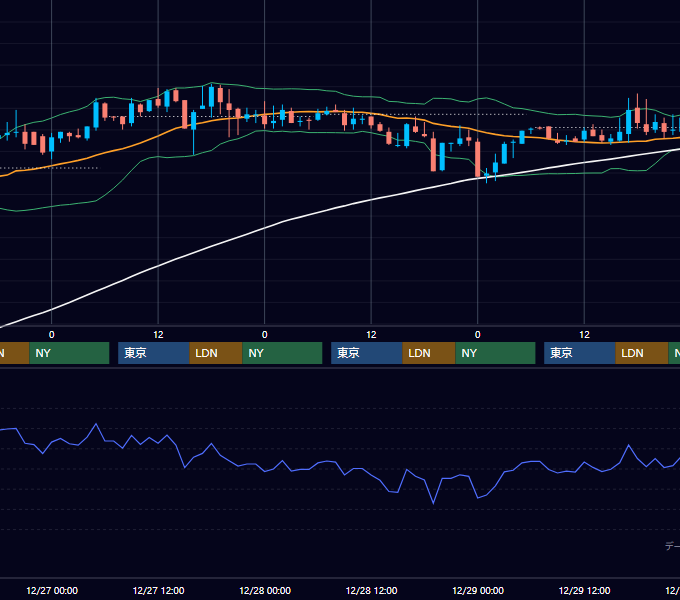Click the 12/29 00:00 date label

(x=478, y=590)
